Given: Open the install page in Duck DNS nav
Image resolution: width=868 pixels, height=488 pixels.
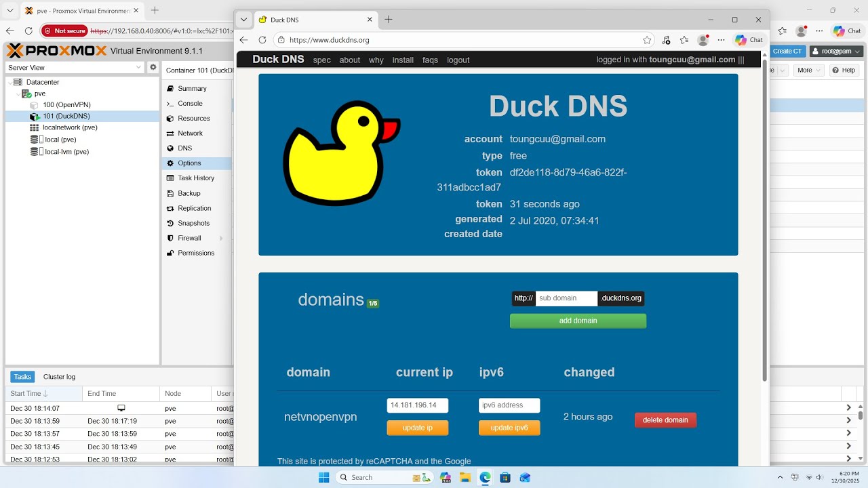Looking at the screenshot, I should [403, 60].
